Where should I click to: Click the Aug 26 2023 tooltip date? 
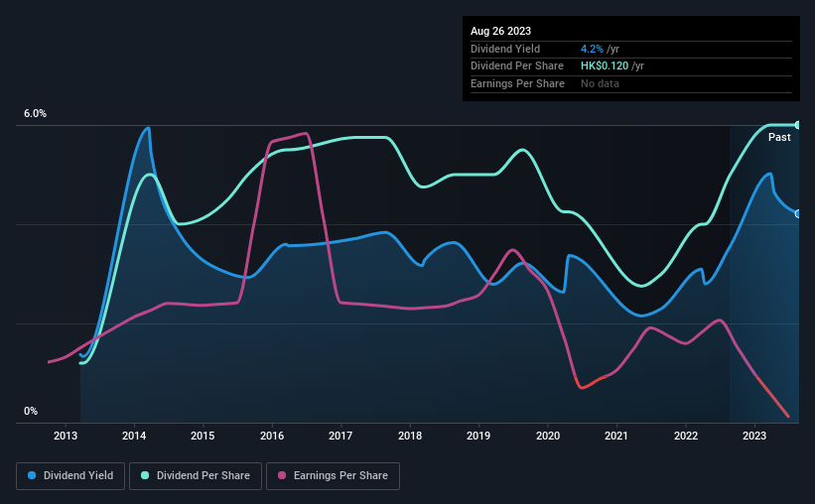498,32
